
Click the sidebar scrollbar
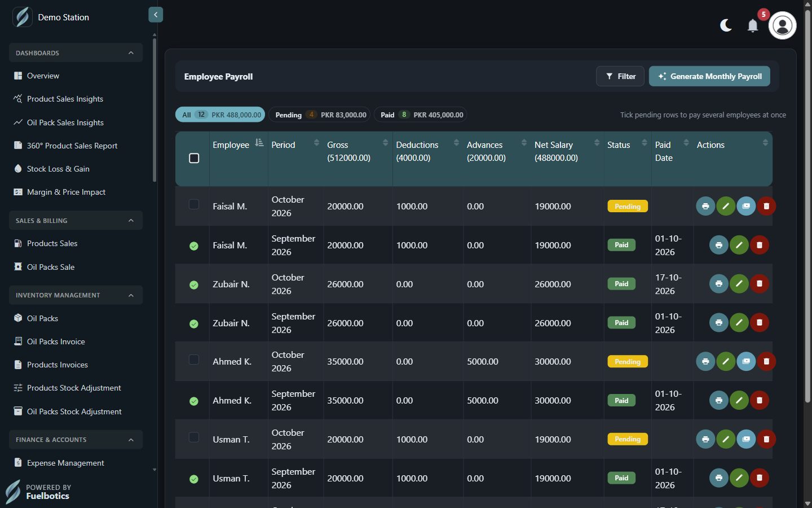(155, 109)
